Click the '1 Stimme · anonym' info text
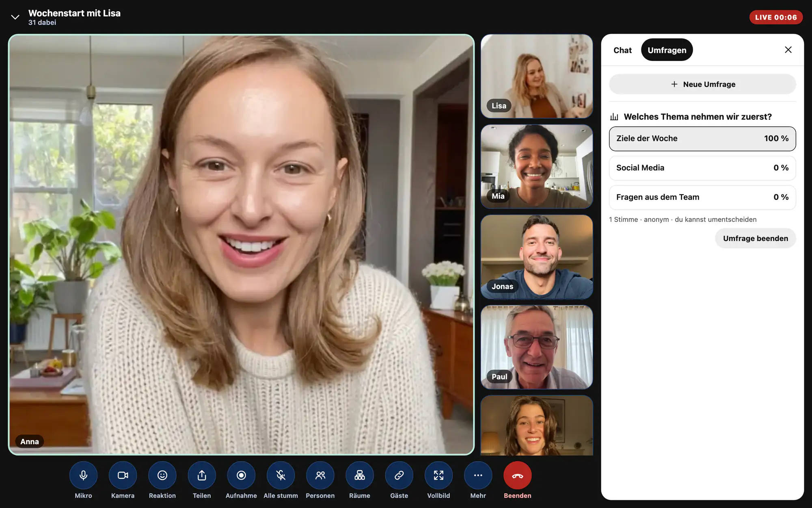This screenshot has width=812, height=508. [682, 219]
